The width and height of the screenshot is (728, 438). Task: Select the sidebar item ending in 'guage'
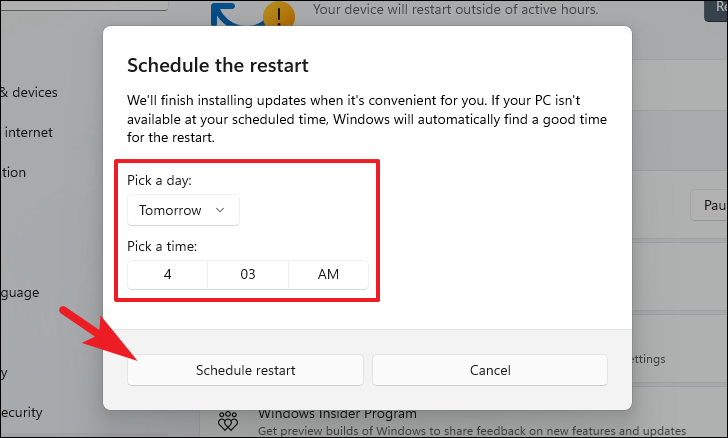click(20, 293)
